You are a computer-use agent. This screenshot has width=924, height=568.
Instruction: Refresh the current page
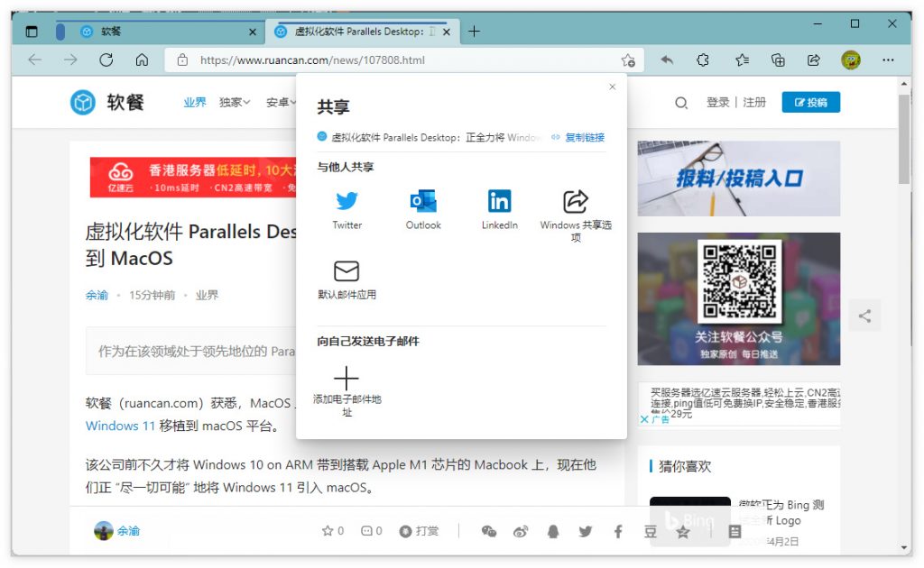(106, 60)
